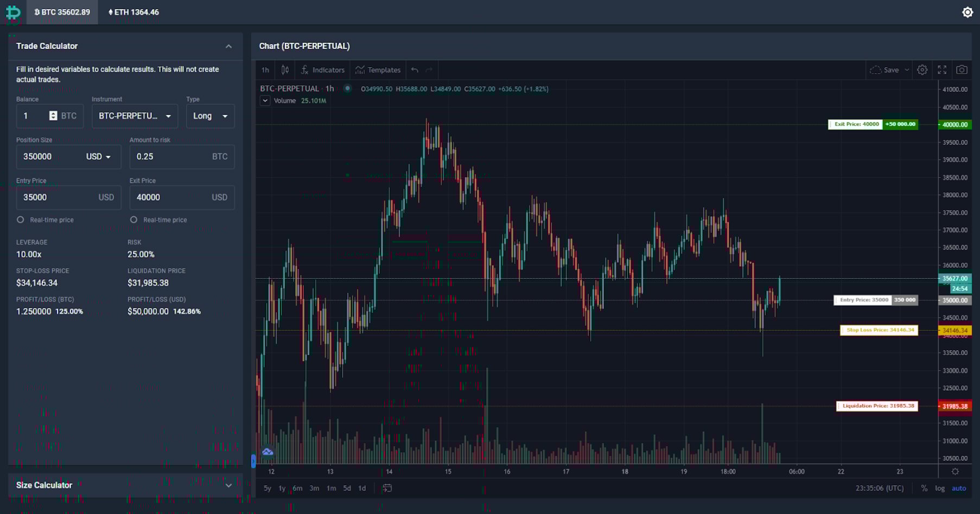Click the yellow 34146.34 price axis tag
This screenshot has width=980, height=514.
[955, 330]
